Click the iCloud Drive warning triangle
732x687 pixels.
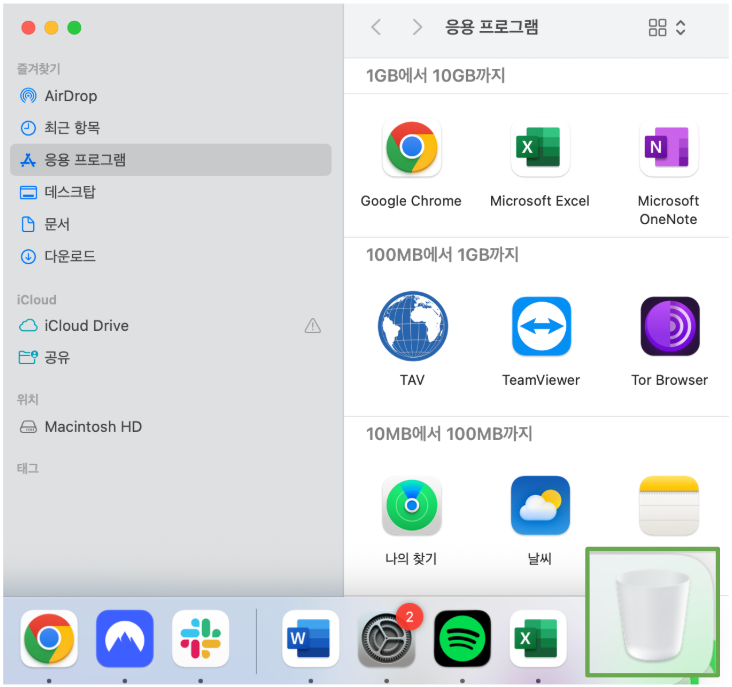[x=312, y=325]
